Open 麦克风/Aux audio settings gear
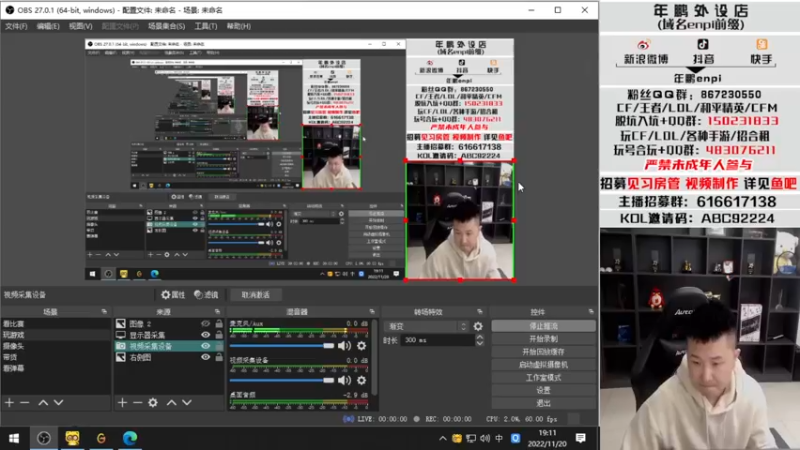Viewport: 800px width, 450px height. coord(361,345)
